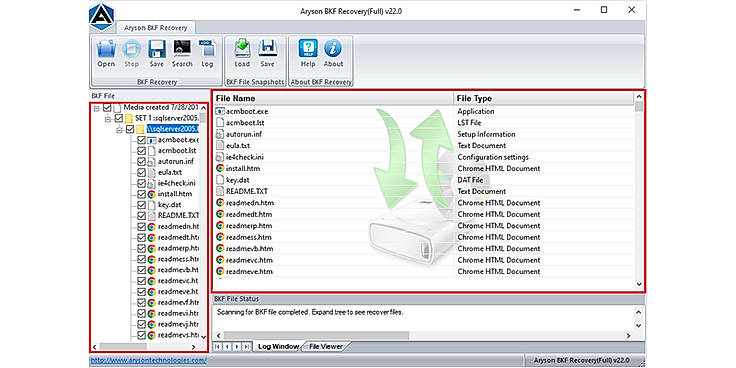Uncheck the autorun.inf tree checkbox
736x368 pixels.
point(141,161)
